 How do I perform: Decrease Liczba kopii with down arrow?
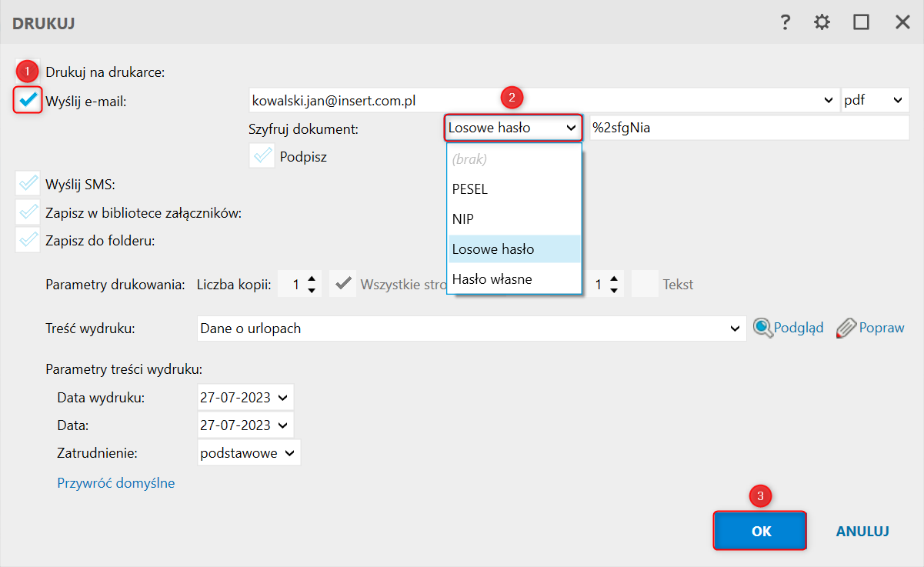[x=311, y=290]
